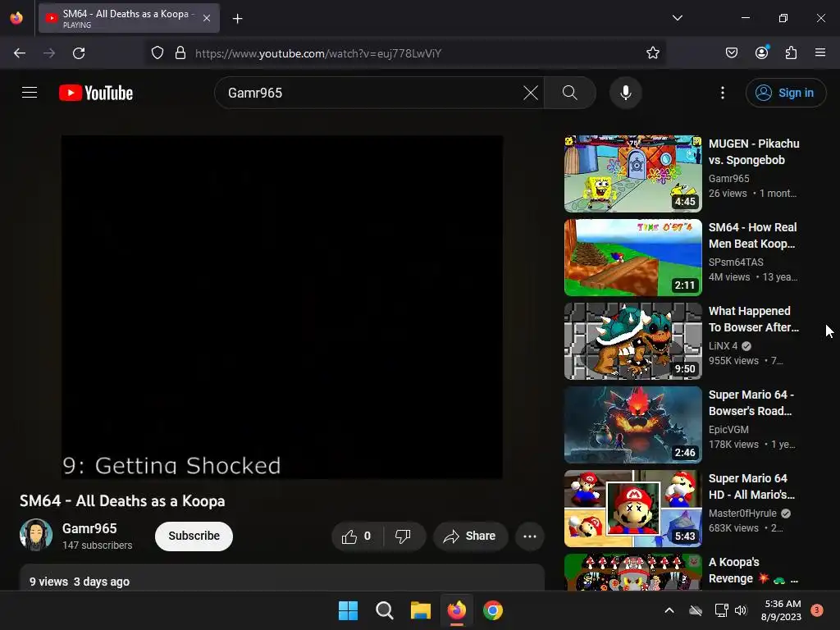The width and height of the screenshot is (840, 630).
Task: View site security lock info
Action: (180, 53)
